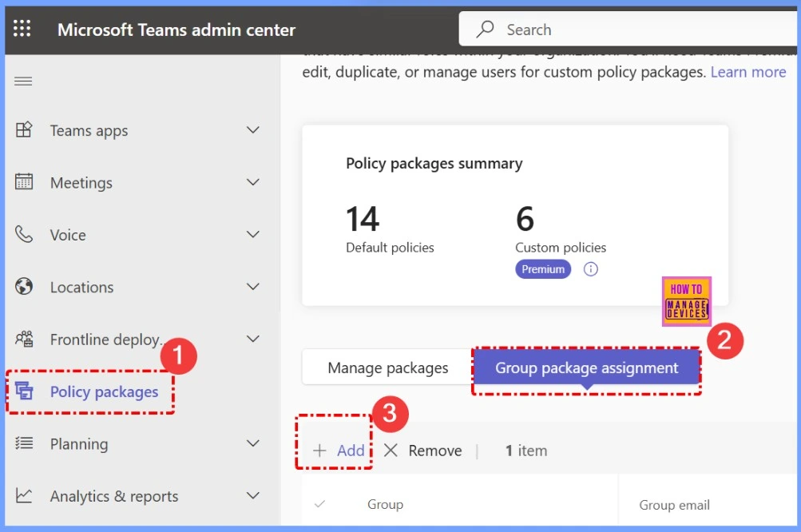801x532 pixels.
Task: Sort by the Group email column header
Action: coord(674,505)
